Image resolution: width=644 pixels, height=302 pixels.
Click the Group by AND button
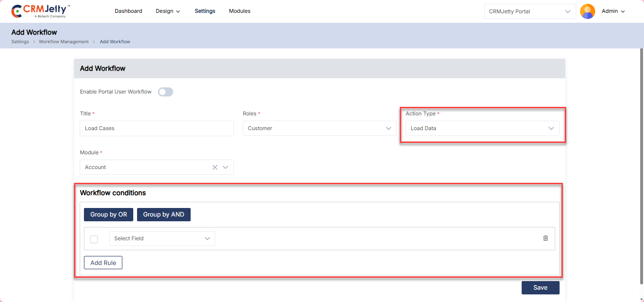coord(164,215)
